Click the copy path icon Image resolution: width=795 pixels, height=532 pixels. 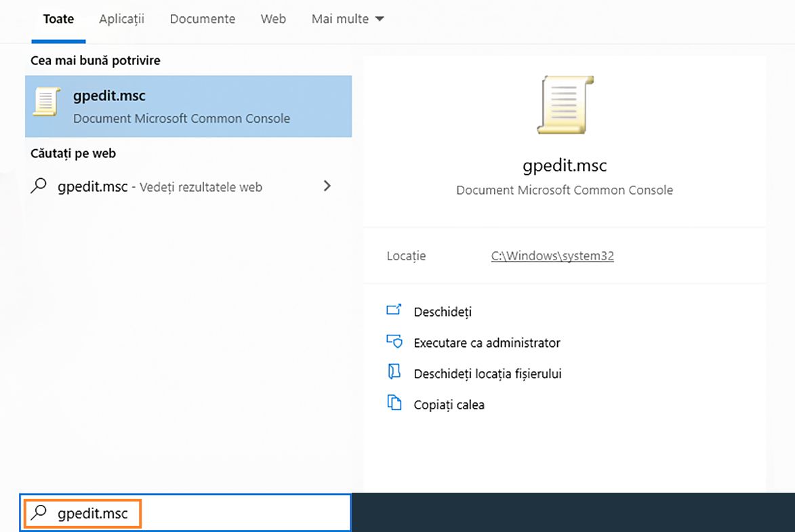point(394,403)
